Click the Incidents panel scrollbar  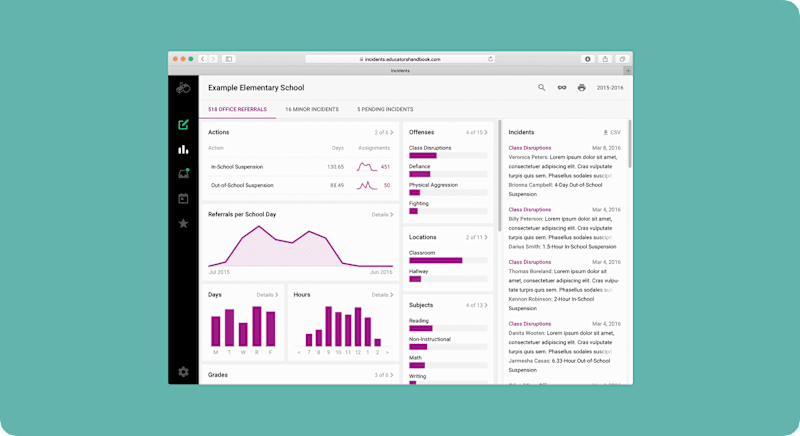(630, 144)
